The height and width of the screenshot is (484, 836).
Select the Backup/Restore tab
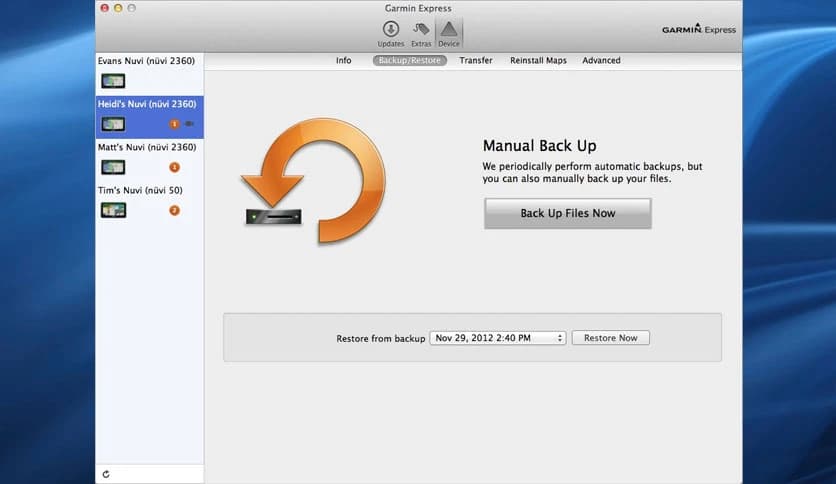409,60
